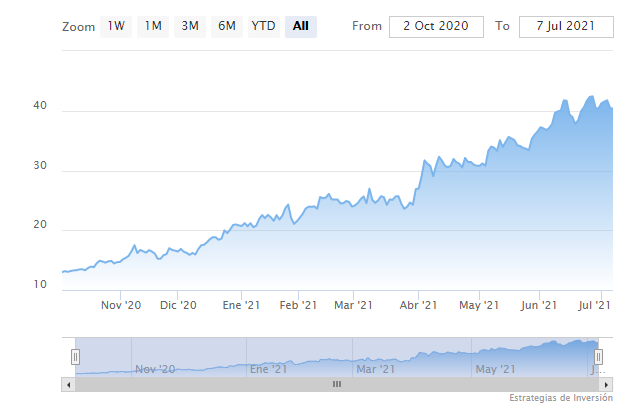Viewport: 628px width, 414px height.
Task: Click the scrollbar left arrow
Action: click(x=68, y=385)
